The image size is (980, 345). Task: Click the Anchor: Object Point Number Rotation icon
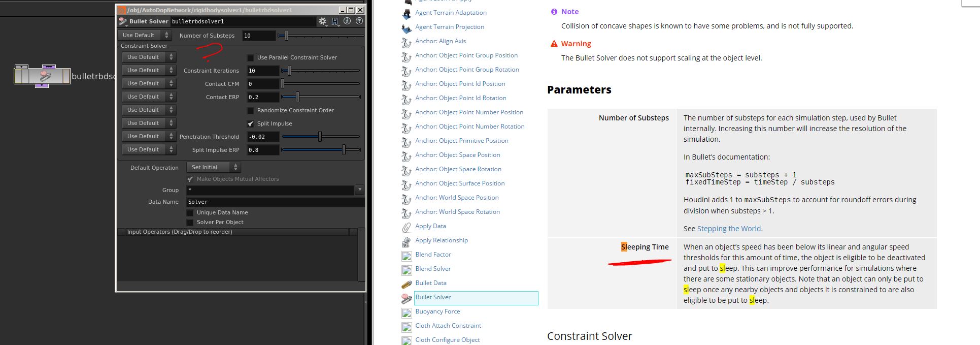[x=407, y=127]
